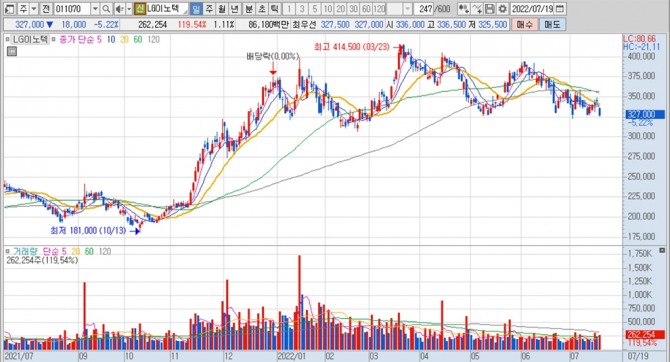Click the 매도 sell button

(552, 24)
